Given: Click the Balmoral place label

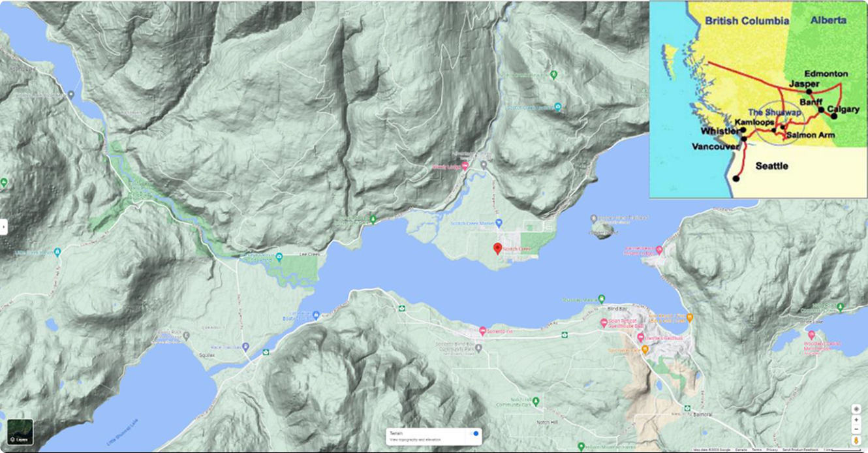Looking at the screenshot, I should pyautogui.click(x=702, y=414).
